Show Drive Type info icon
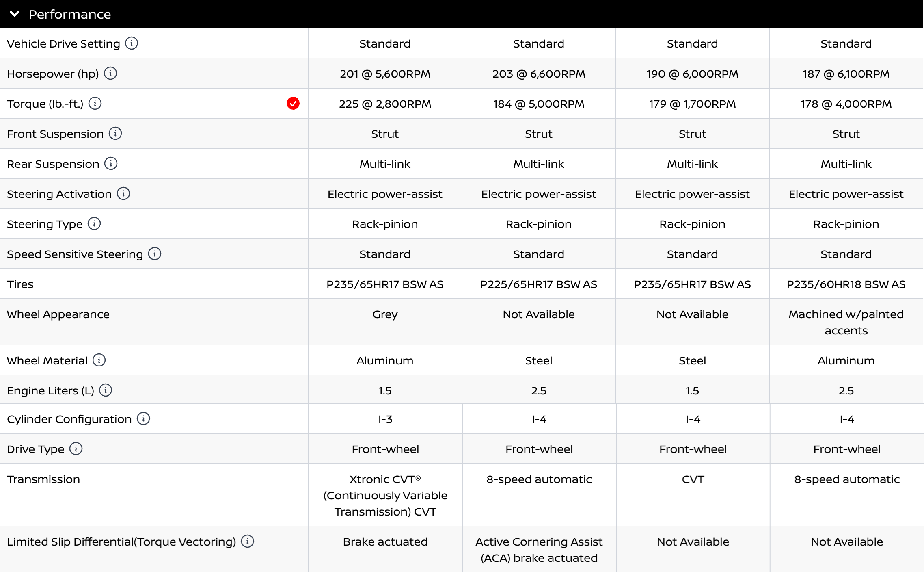This screenshot has height=572, width=924. click(76, 448)
